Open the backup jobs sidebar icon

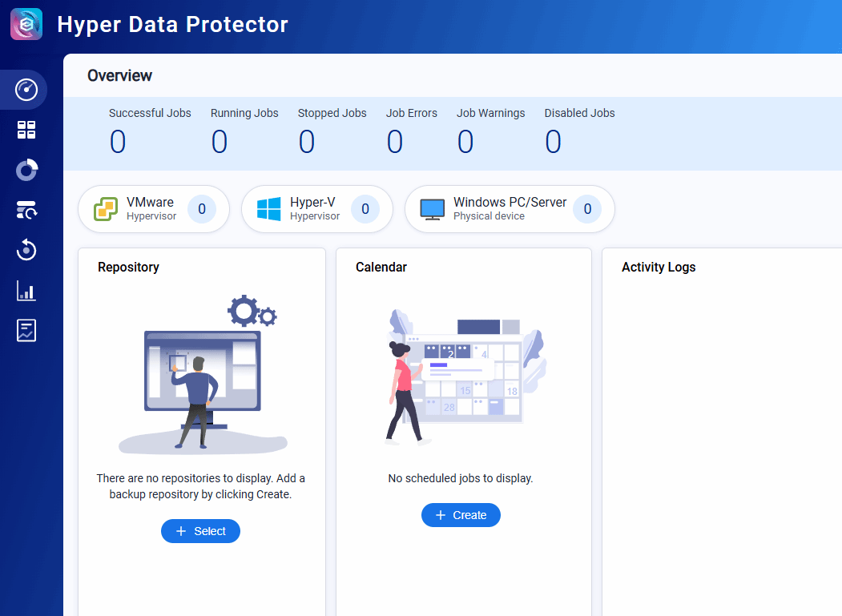[x=26, y=211]
